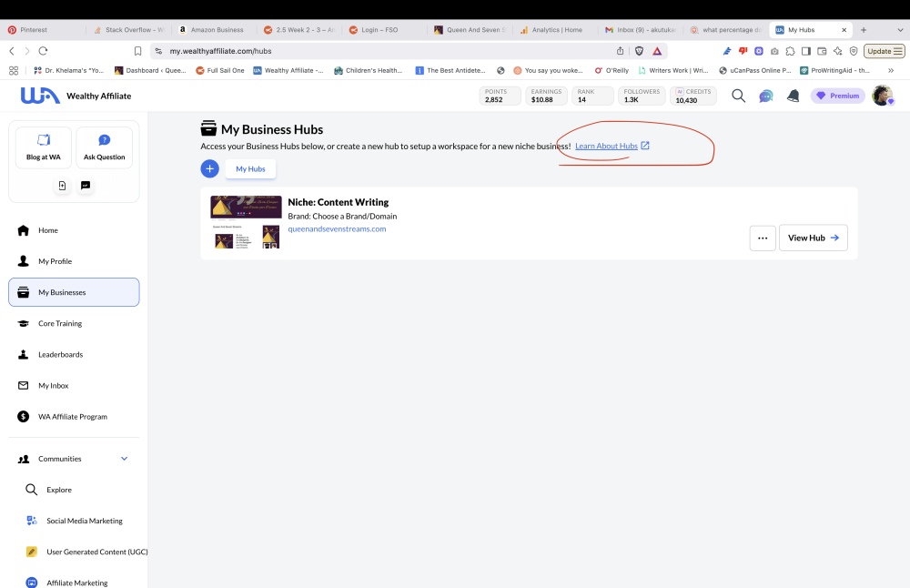Image resolution: width=910 pixels, height=588 pixels.
Task: Click the browser forward arrow
Action: pyautogui.click(x=26, y=51)
